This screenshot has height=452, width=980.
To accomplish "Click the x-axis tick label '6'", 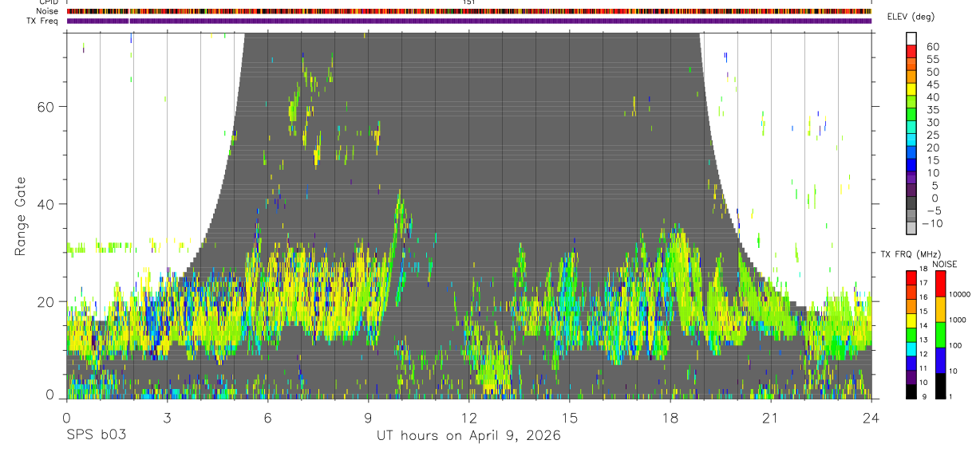I will pos(267,418).
